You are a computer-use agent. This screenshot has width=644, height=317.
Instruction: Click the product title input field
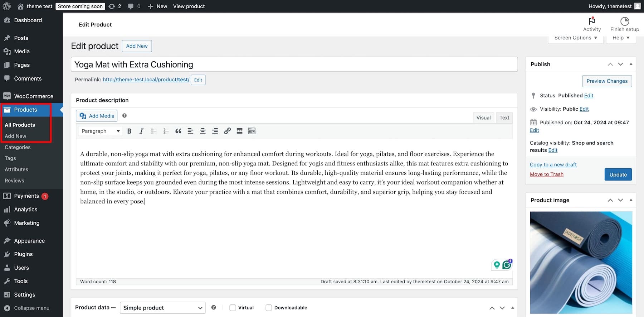tap(294, 64)
